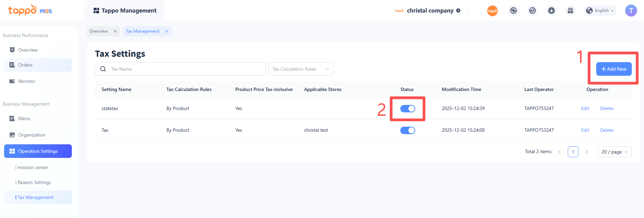Image resolution: width=644 pixels, height=218 pixels.
Task: Delete the Tax row setting
Action: [607, 130]
